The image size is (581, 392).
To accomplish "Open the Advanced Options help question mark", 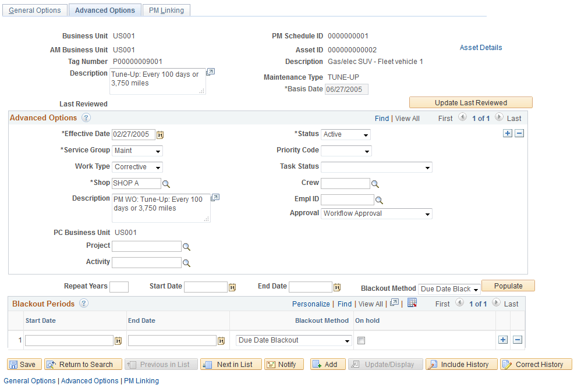I will 85,117.
